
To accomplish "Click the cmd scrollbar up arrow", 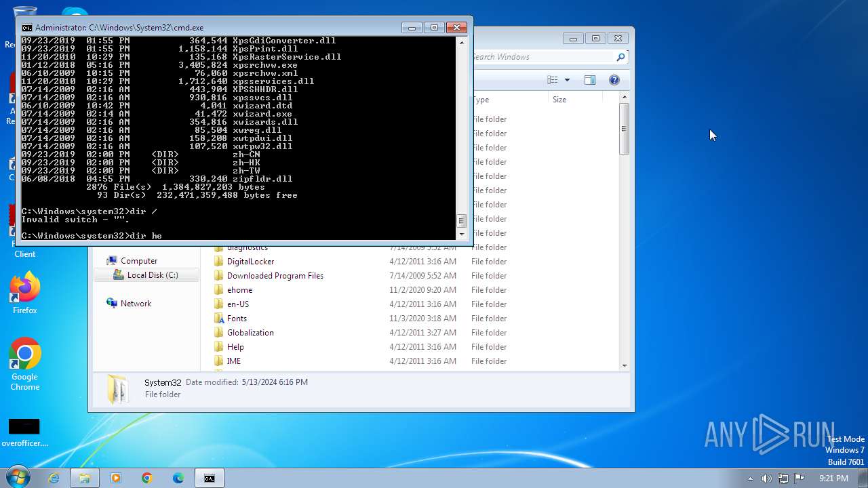I will click(462, 42).
